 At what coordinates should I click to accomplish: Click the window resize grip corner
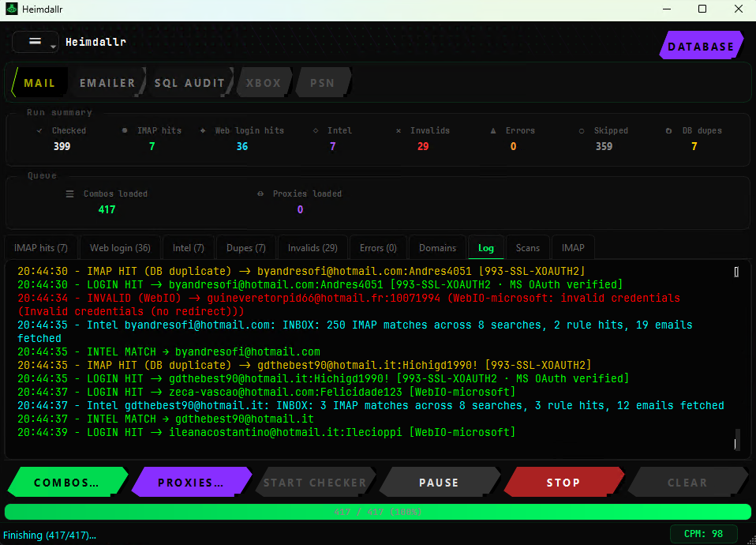click(752, 540)
